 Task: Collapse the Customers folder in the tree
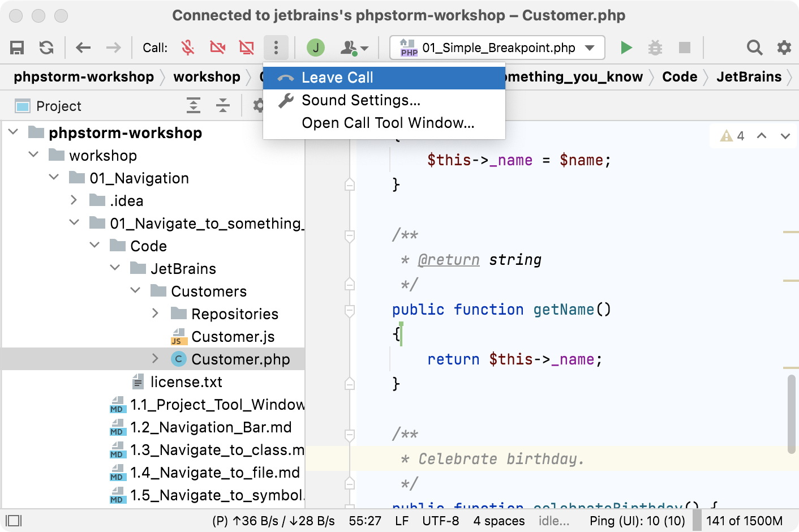click(x=135, y=290)
